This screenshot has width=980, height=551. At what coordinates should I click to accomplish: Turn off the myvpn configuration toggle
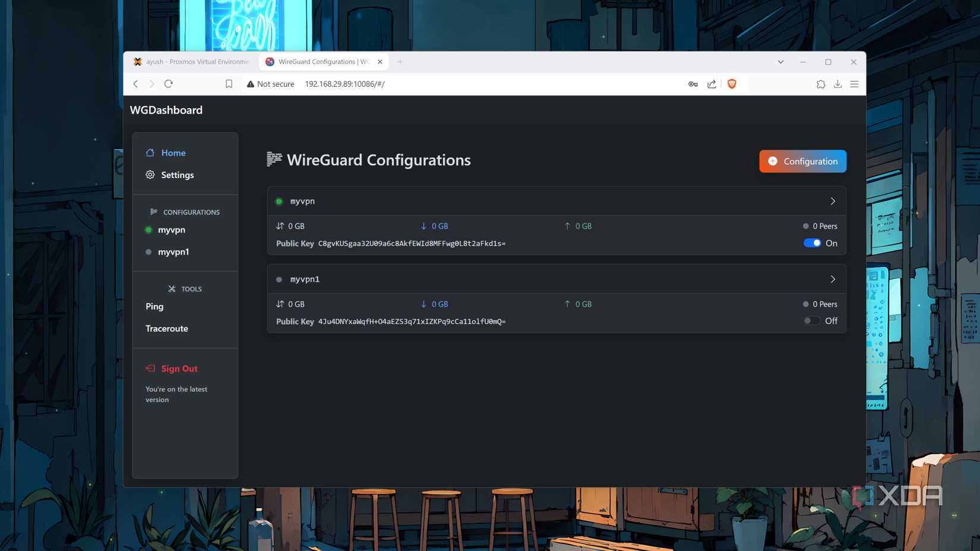[812, 243]
